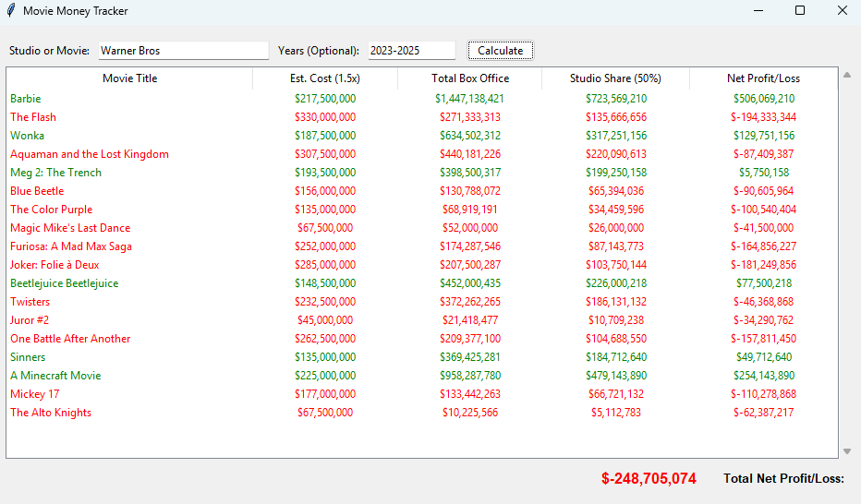Image resolution: width=861 pixels, height=504 pixels.
Task: Select Aquaman and the Lost Kingdom title
Action: click(x=90, y=154)
